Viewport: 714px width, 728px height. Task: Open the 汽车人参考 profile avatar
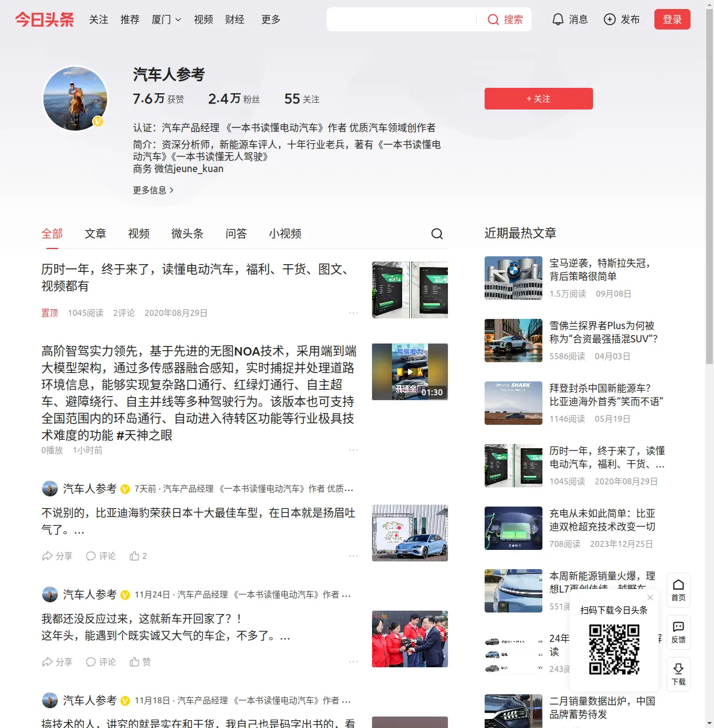tap(75, 98)
